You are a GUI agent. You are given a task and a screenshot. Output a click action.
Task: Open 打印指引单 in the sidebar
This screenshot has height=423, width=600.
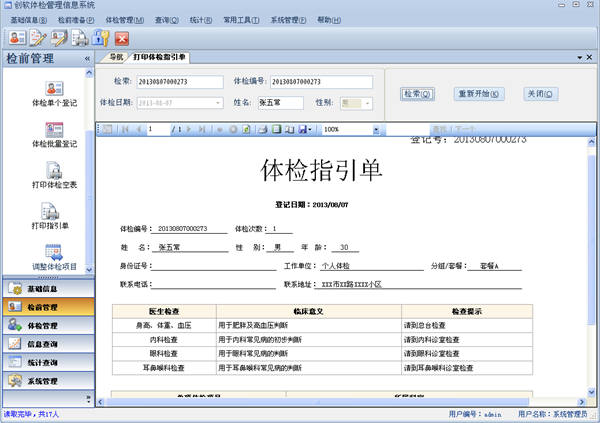tap(50, 216)
